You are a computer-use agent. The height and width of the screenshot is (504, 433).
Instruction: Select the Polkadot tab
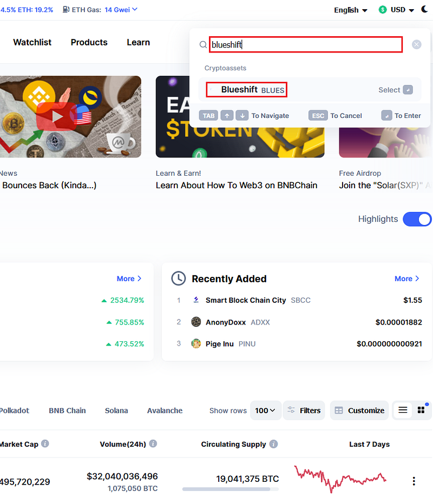(15, 410)
